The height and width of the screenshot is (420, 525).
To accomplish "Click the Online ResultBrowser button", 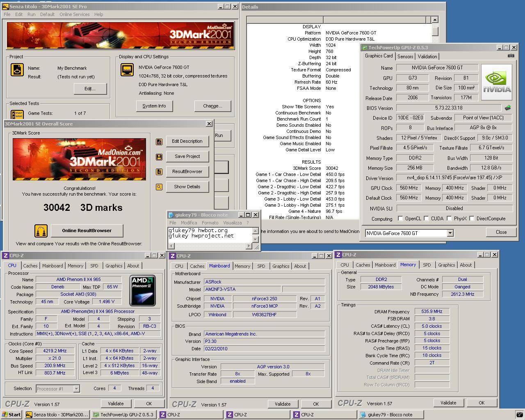I will 87,231.
